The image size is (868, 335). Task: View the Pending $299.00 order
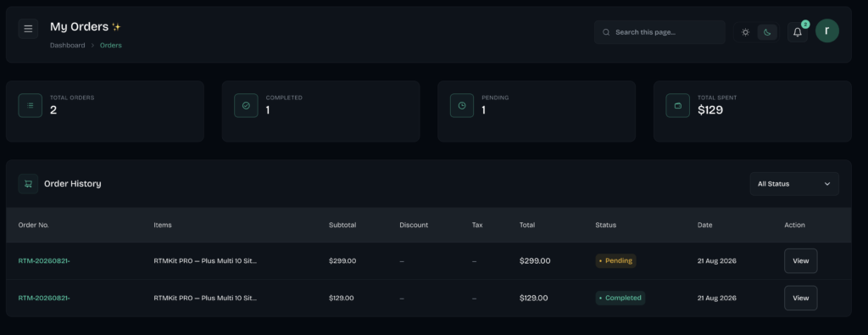tap(800, 261)
